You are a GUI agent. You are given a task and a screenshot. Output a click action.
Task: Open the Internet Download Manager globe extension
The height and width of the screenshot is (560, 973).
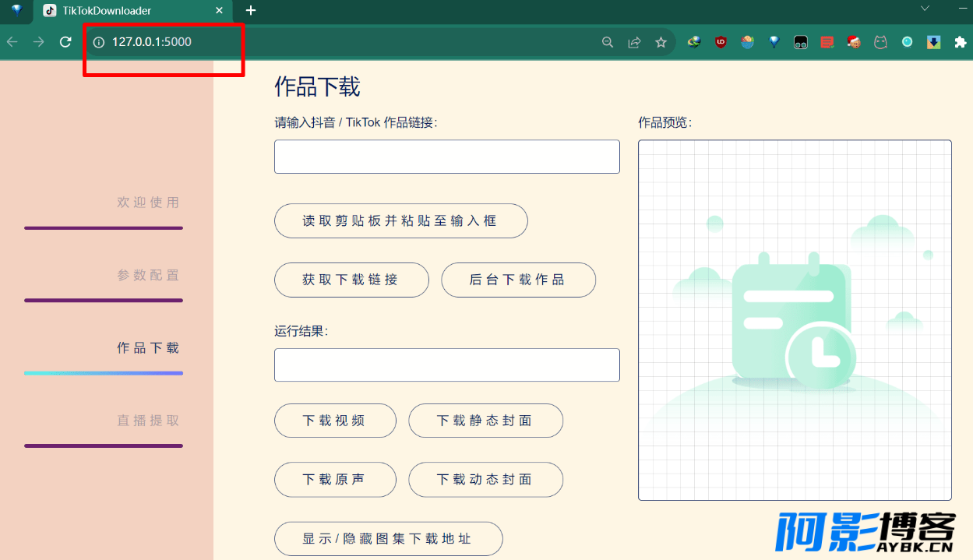click(694, 42)
